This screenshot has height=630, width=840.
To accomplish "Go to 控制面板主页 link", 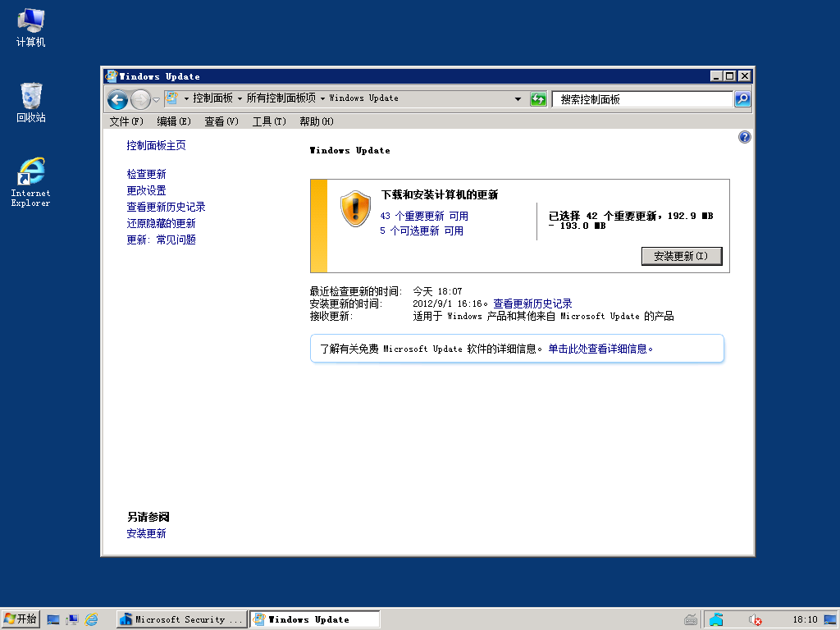I will point(156,145).
